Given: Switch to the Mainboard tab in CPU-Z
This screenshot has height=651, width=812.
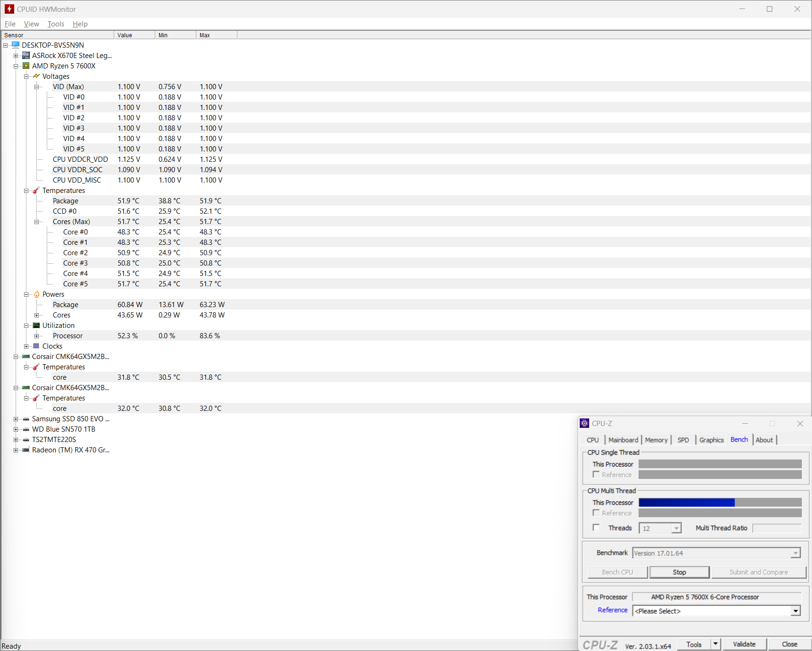Looking at the screenshot, I should point(623,440).
